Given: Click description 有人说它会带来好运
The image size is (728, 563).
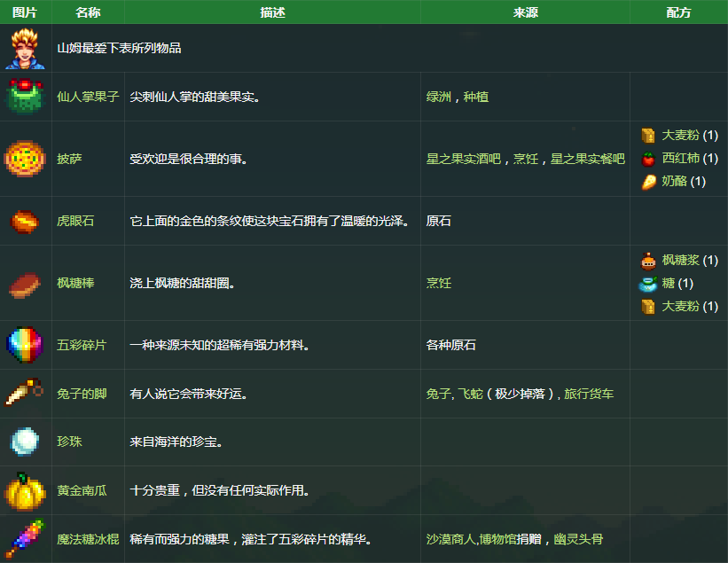Looking at the screenshot, I should [189, 394].
